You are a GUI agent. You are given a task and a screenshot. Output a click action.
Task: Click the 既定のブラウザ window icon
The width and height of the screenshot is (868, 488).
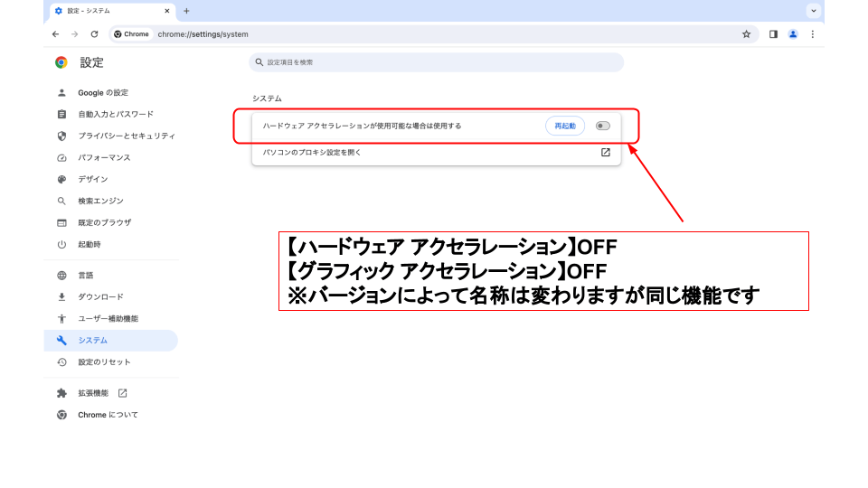coord(62,223)
